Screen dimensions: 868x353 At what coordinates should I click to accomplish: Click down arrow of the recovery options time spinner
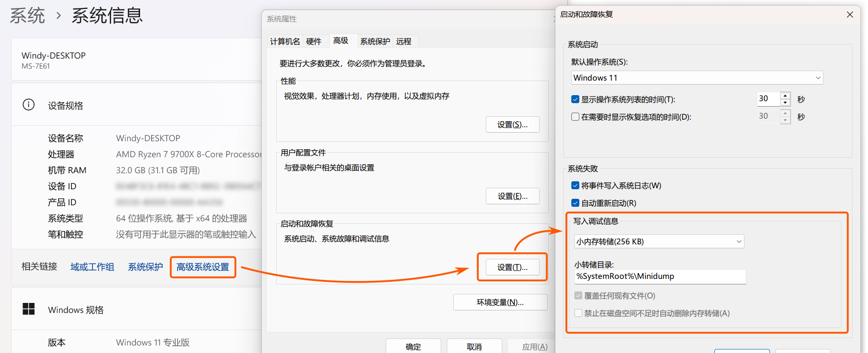click(x=785, y=120)
